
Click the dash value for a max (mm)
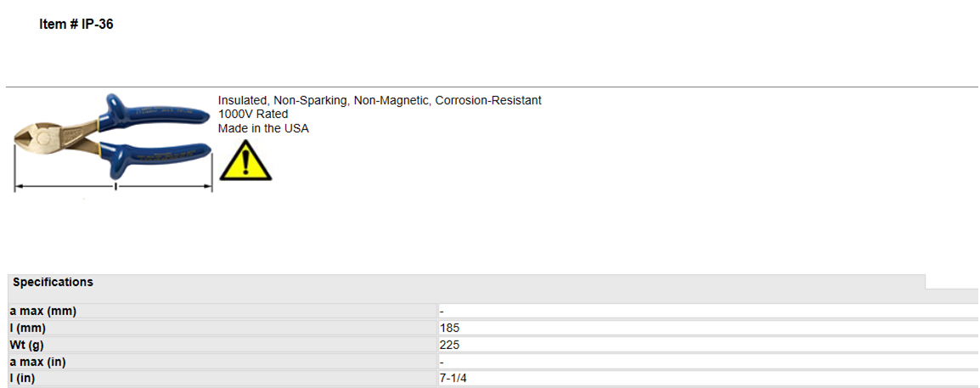click(442, 311)
